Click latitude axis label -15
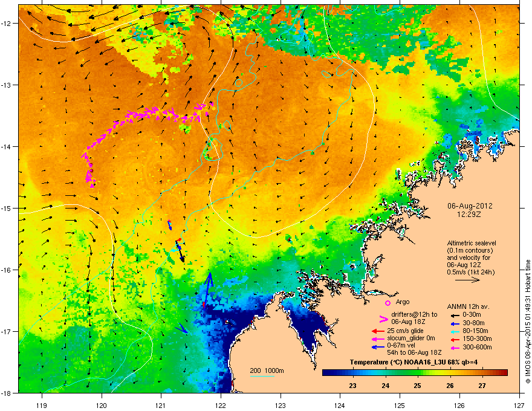The height and width of the screenshot is (411, 532). click(7, 208)
